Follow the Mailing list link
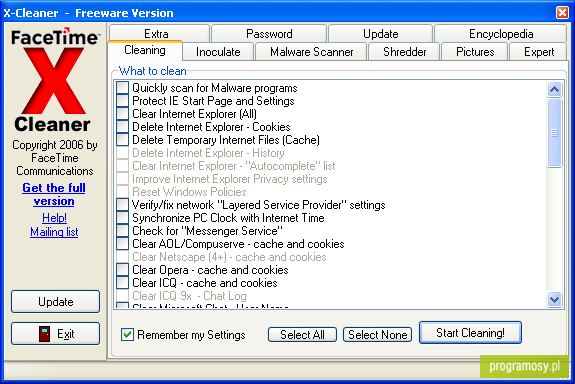 (54, 232)
